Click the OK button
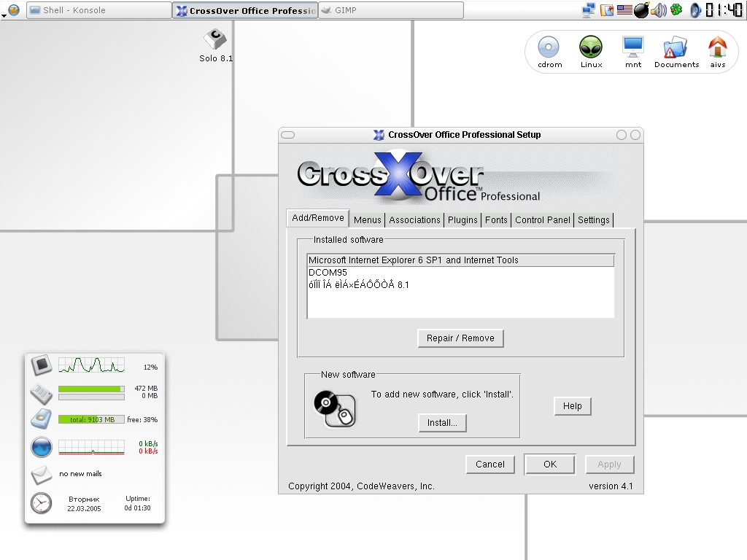This screenshot has height=560, width=747. tap(550, 464)
